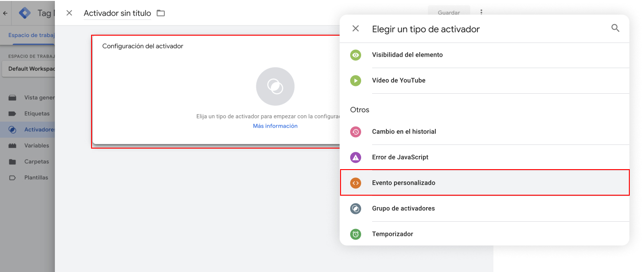Click Configuración del activador heading
644x272 pixels.
[x=143, y=46]
